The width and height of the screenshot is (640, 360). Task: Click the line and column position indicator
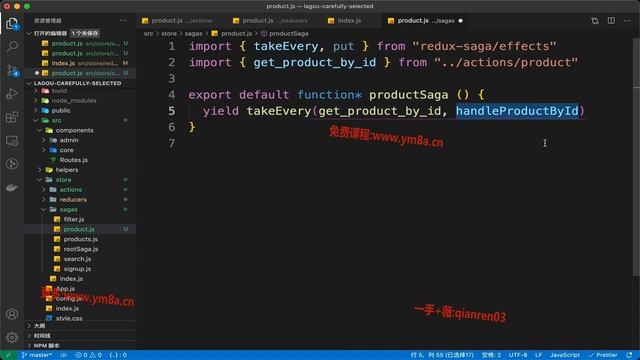(x=442, y=355)
